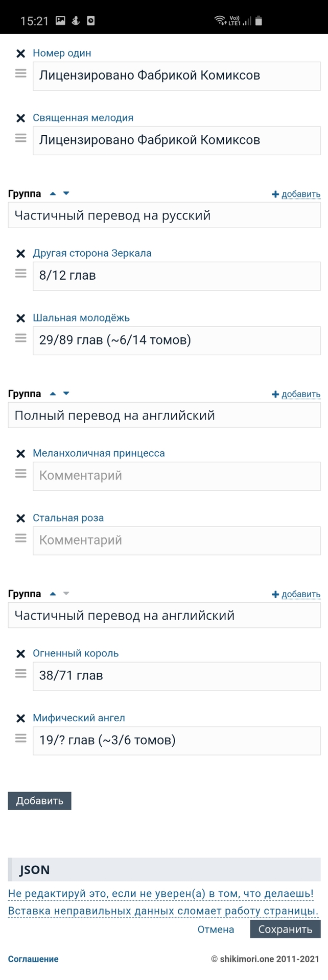This screenshot has width=328, height=980.
Task: Save changes with Сохранить button
Action: click(285, 929)
